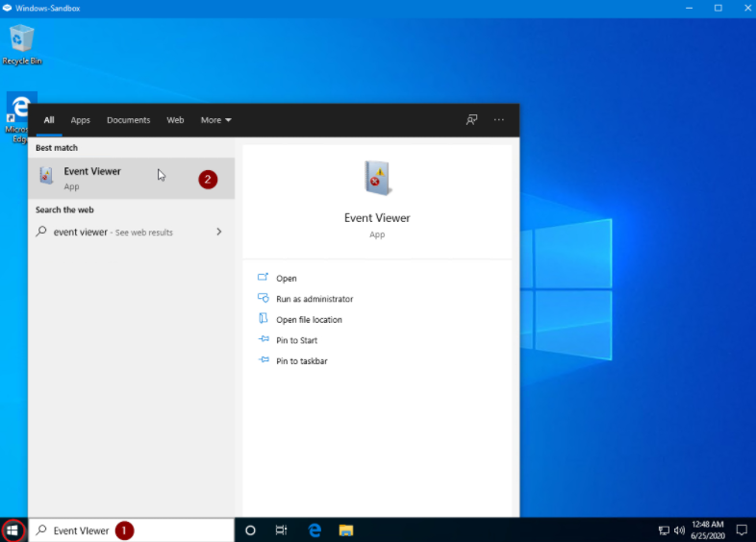
Task: Click the volume icon in system tray
Action: pyautogui.click(x=679, y=530)
